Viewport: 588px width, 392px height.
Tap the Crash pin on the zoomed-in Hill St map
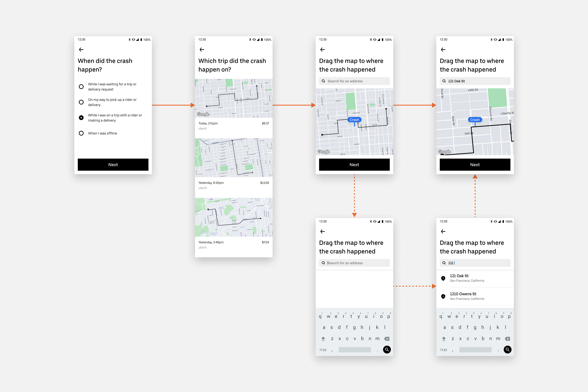coord(475,120)
